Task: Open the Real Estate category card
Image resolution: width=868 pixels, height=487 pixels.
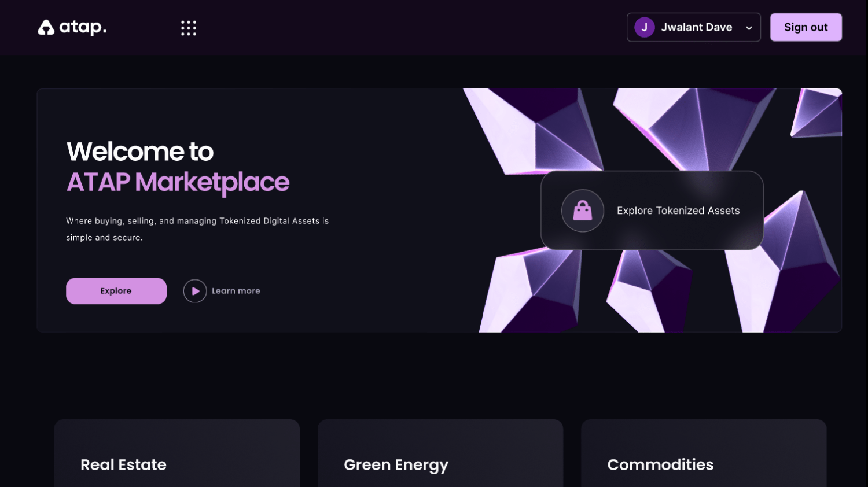Action: pos(177,453)
